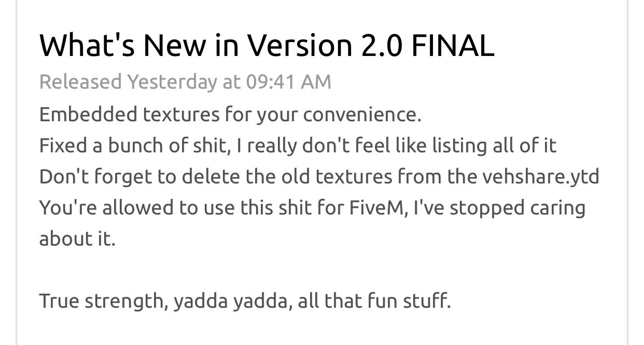Click the word "convenience" in first line
This screenshot has width=644, height=345.
tap(362, 114)
